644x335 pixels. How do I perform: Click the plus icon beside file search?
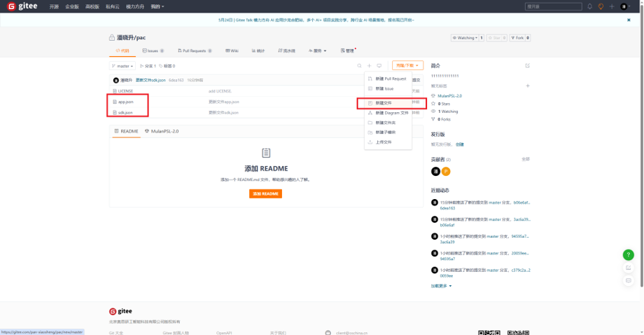[370, 66]
